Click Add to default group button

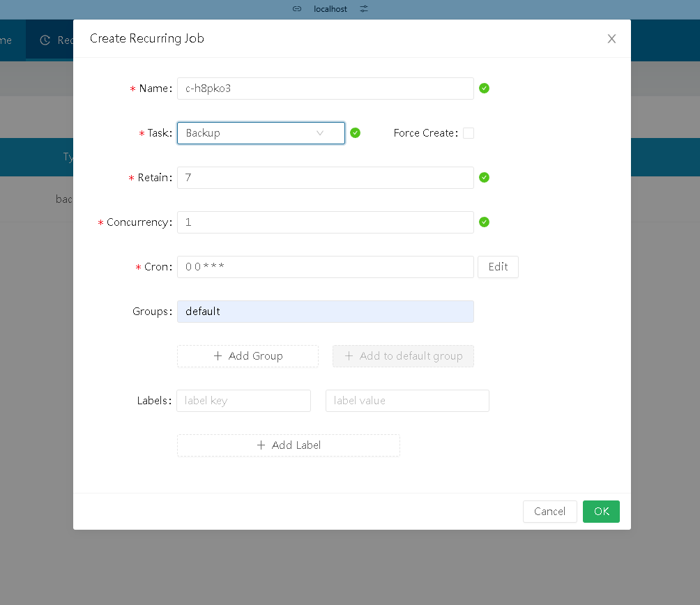coord(403,356)
